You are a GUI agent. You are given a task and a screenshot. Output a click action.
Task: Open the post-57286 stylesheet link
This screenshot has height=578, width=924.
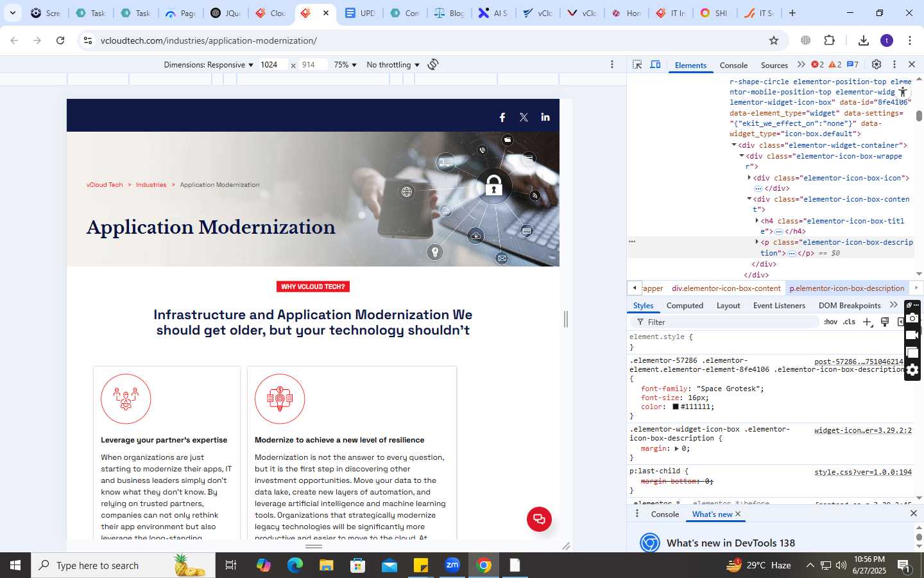859,362
